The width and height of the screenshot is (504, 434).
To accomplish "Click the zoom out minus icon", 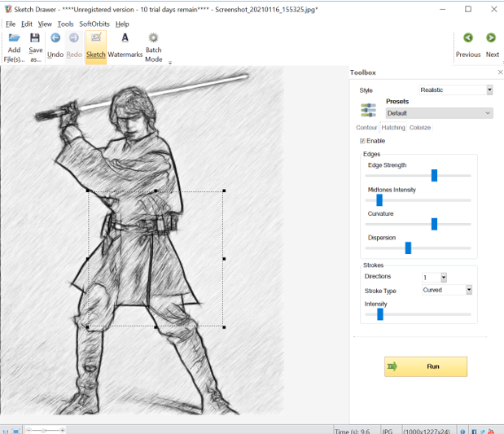I will click(x=28, y=430).
